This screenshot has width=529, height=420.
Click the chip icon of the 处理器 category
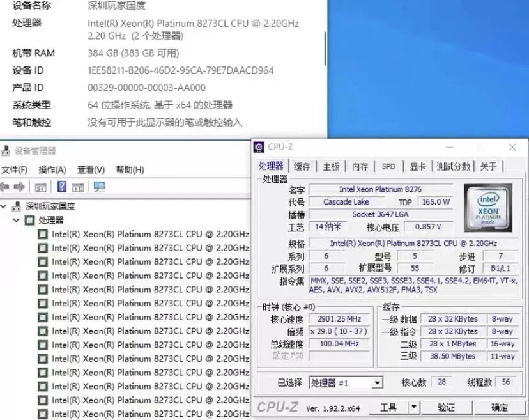[29, 220]
